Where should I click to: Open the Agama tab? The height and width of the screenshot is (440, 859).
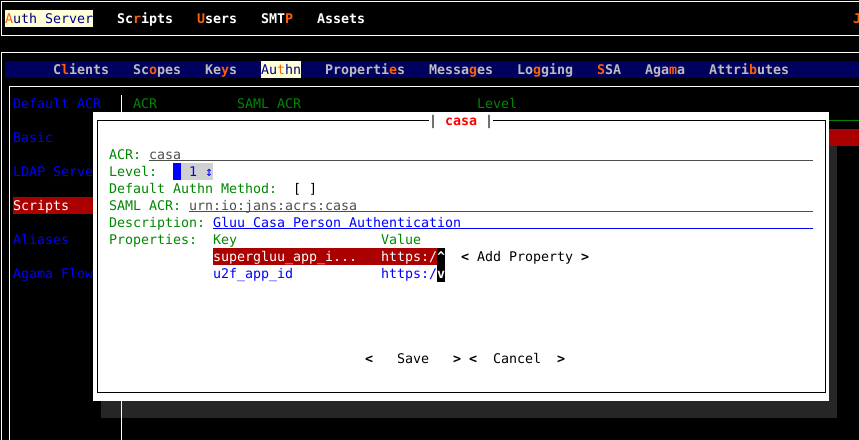point(664,69)
